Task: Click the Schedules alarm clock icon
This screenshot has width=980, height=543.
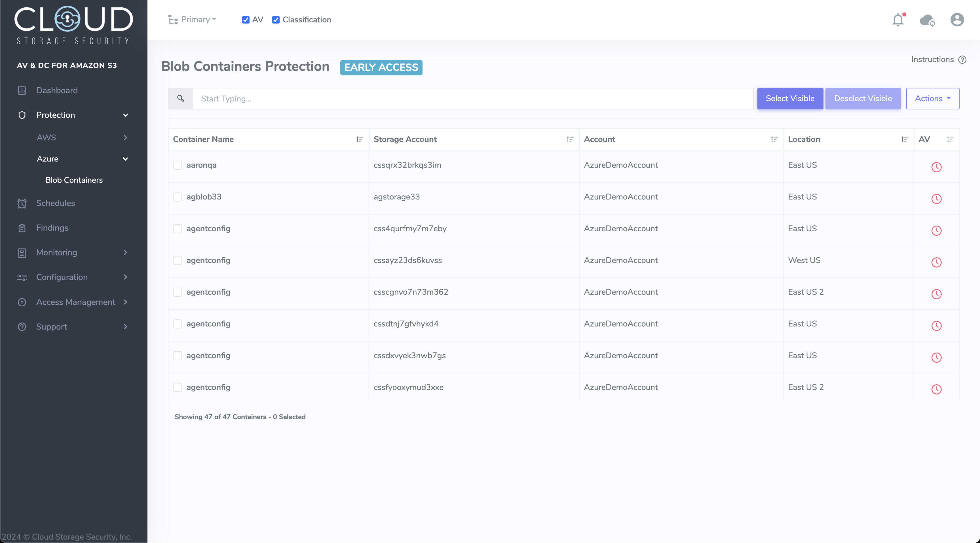Action: click(22, 203)
